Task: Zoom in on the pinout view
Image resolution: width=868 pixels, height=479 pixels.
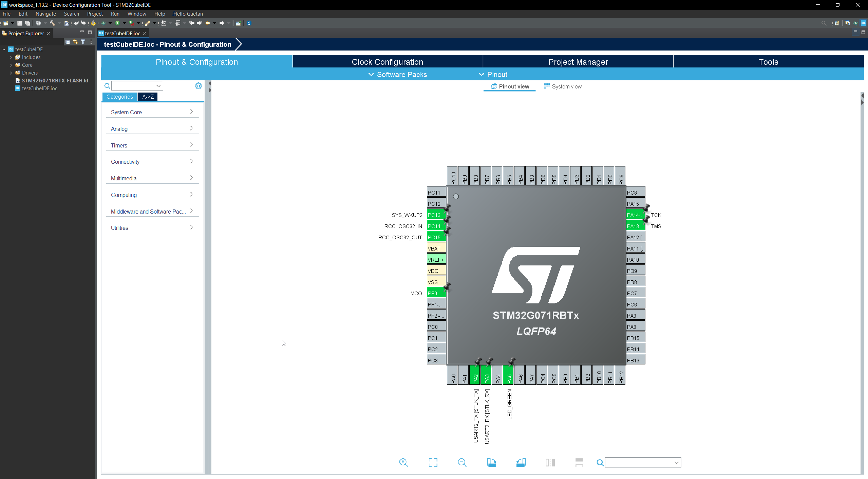Action: point(403,462)
